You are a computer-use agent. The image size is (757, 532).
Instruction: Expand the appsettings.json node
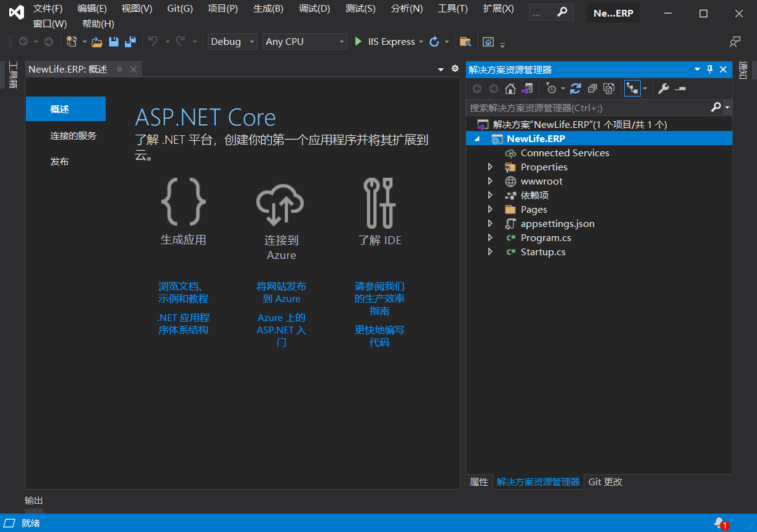[x=490, y=224]
